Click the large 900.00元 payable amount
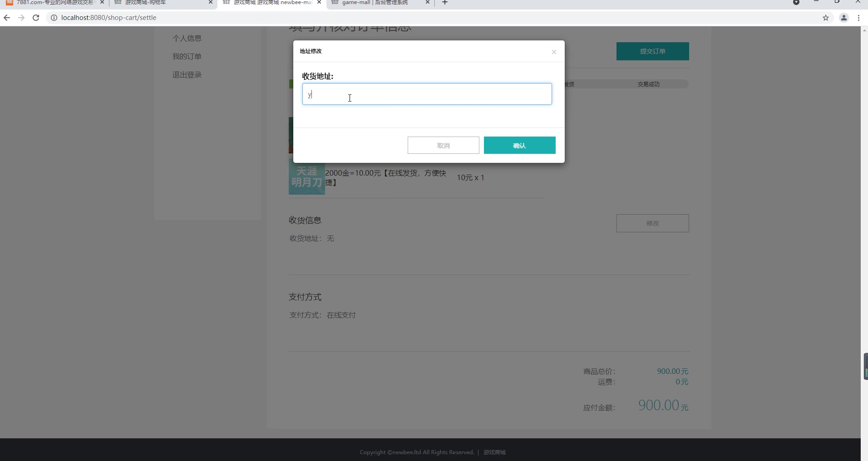This screenshot has width=868, height=461. (663, 405)
